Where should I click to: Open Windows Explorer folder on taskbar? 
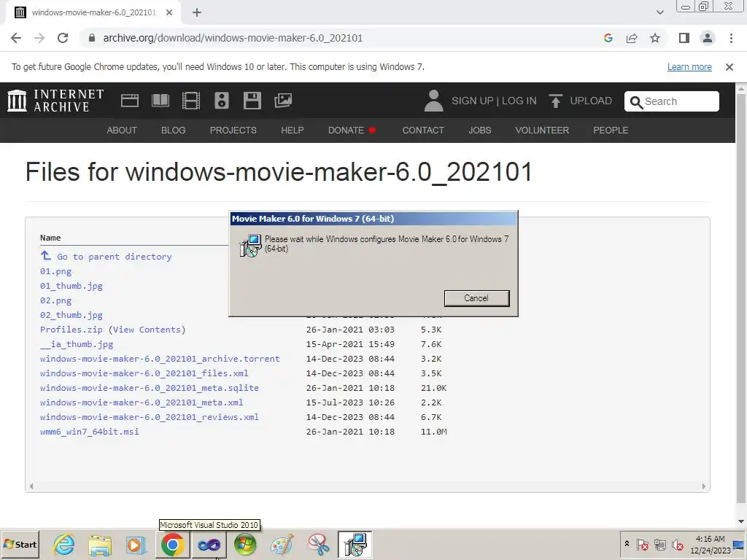(99, 544)
